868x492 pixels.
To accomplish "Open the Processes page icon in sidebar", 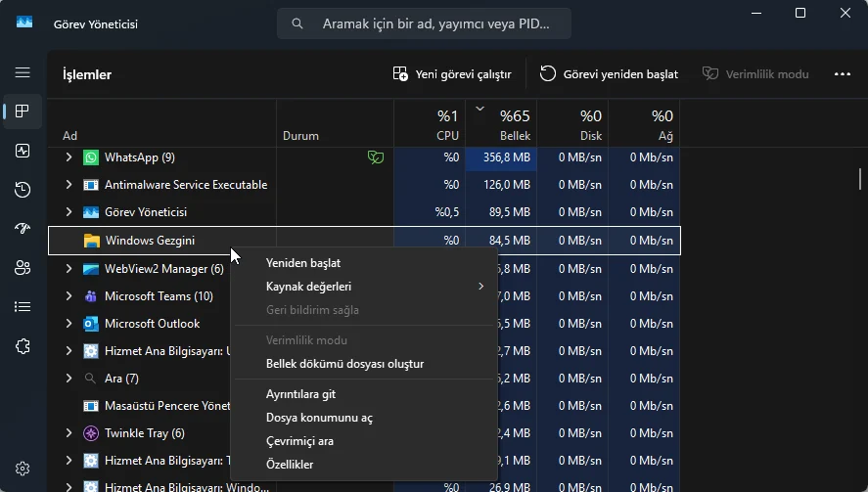I will tap(23, 112).
